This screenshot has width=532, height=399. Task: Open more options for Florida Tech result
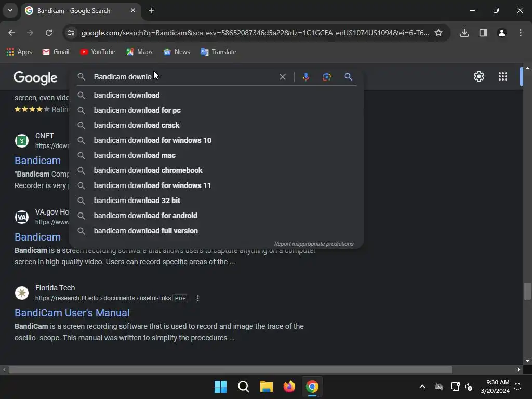click(x=198, y=298)
